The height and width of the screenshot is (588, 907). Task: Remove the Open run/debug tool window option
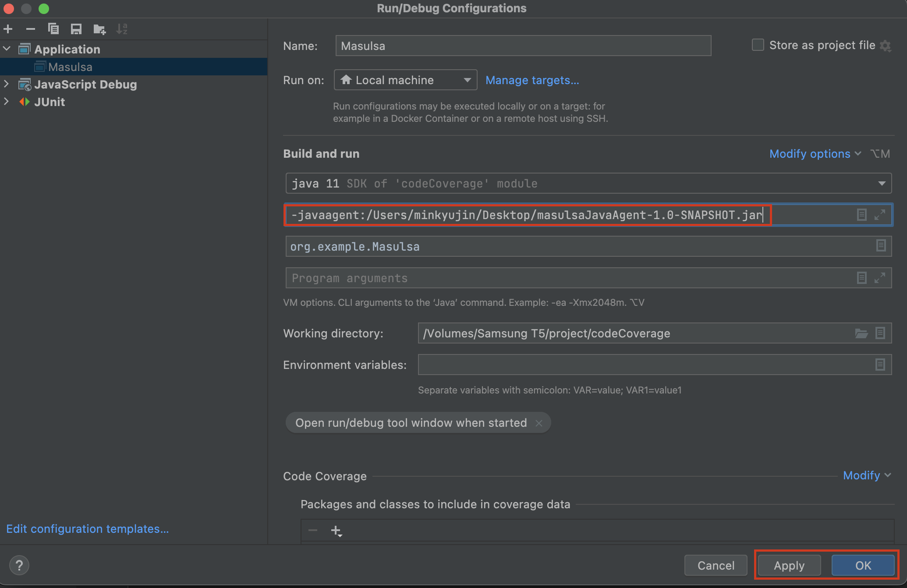(x=539, y=423)
